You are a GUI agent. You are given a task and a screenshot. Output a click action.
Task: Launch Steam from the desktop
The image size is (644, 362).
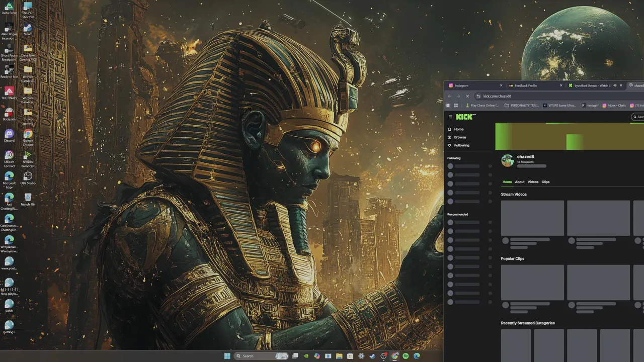point(28,30)
